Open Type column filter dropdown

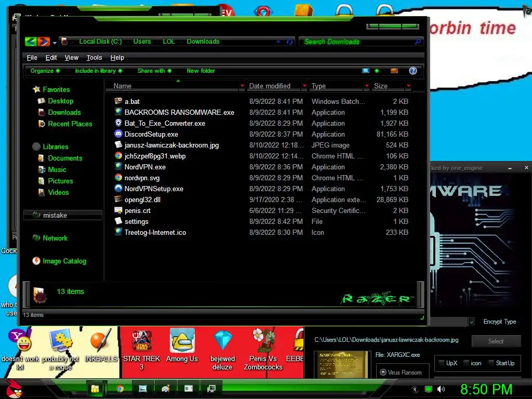pyautogui.click(x=367, y=86)
